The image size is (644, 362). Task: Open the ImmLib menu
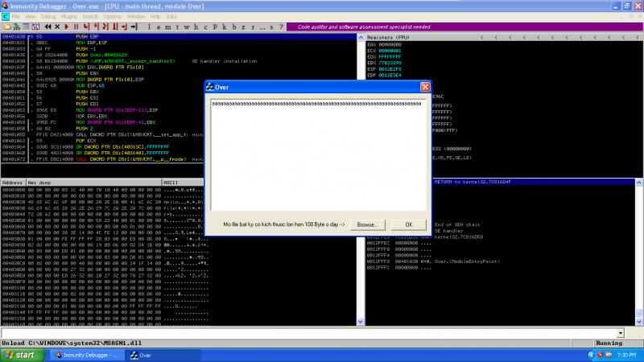[x=90, y=16]
